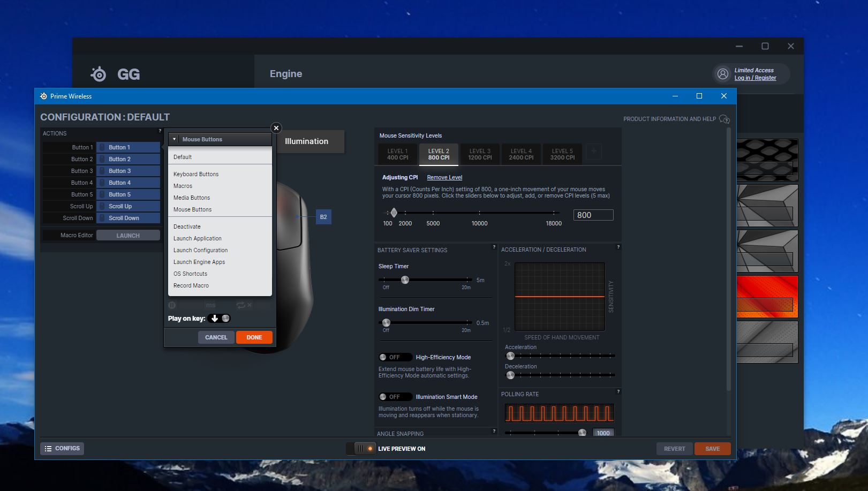Close the button assignment popup with X
The height and width of the screenshot is (491, 868).
click(276, 128)
